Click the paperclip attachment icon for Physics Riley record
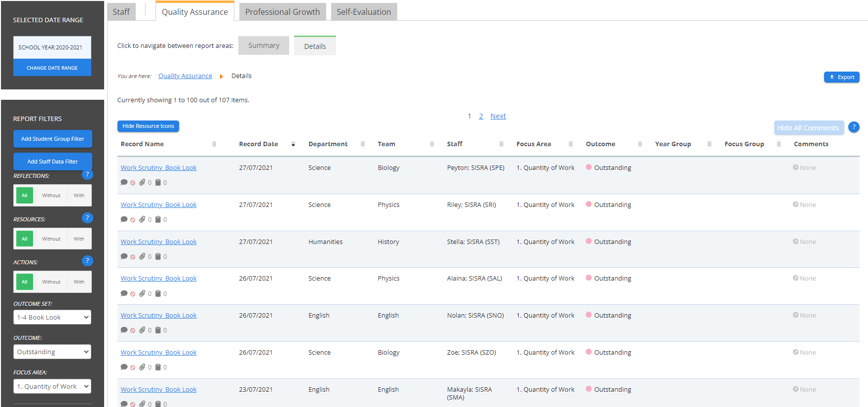 tap(142, 219)
